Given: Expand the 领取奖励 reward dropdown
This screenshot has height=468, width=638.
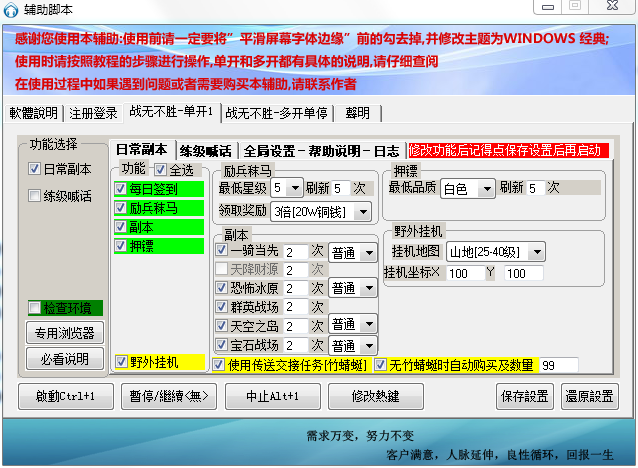Looking at the screenshot, I should click(x=361, y=211).
